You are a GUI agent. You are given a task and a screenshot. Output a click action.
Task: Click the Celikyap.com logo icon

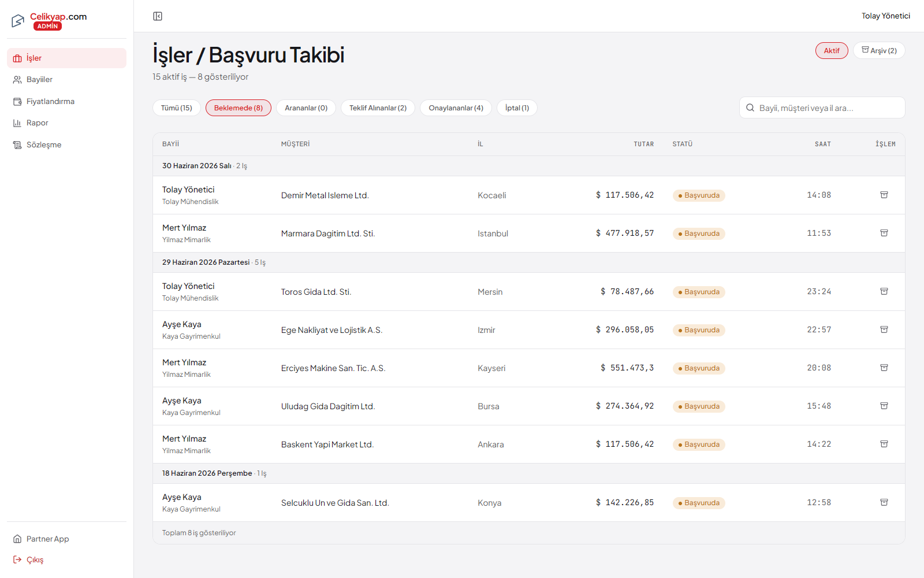[x=18, y=21]
